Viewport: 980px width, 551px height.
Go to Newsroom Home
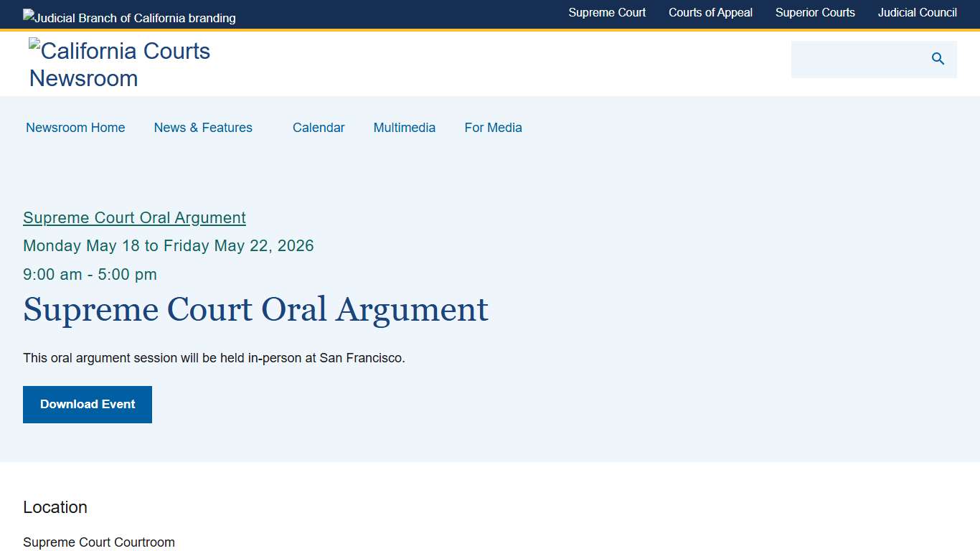[75, 128]
